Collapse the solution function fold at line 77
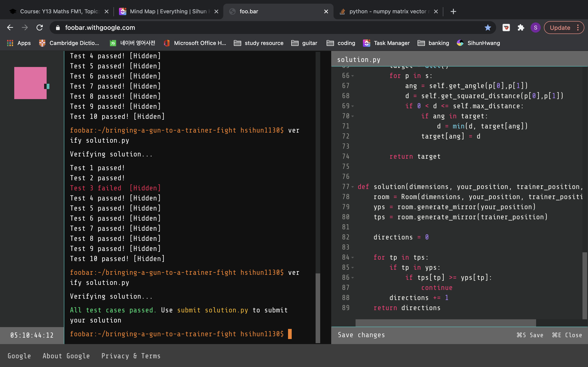 (353, 187)
